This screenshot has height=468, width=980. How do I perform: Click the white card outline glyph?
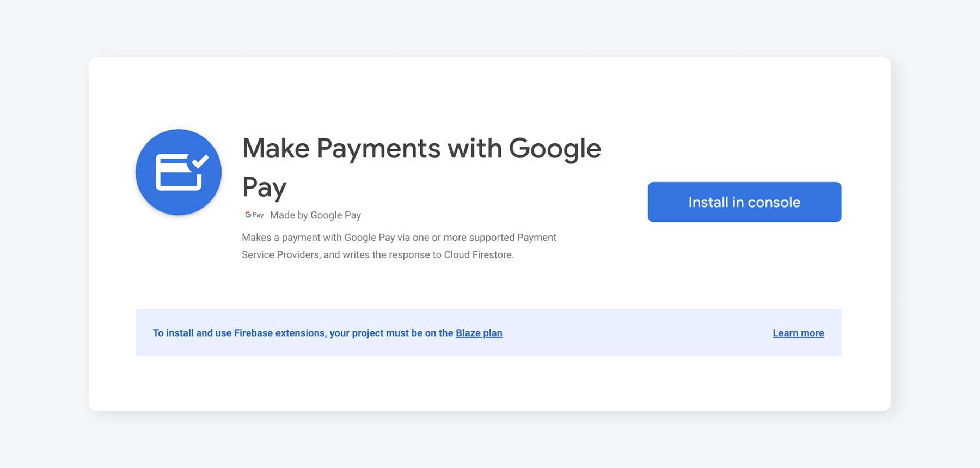click(x=178, y=173)
